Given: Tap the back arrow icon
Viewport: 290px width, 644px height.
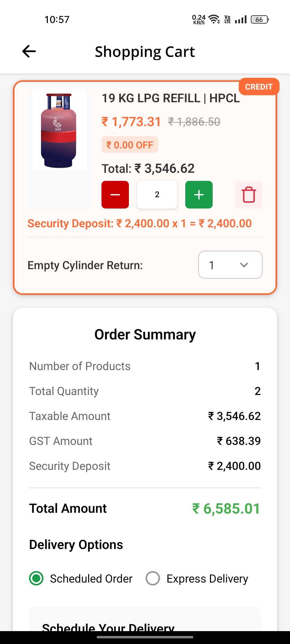Looking at the screenshot, I should (29, 51).
